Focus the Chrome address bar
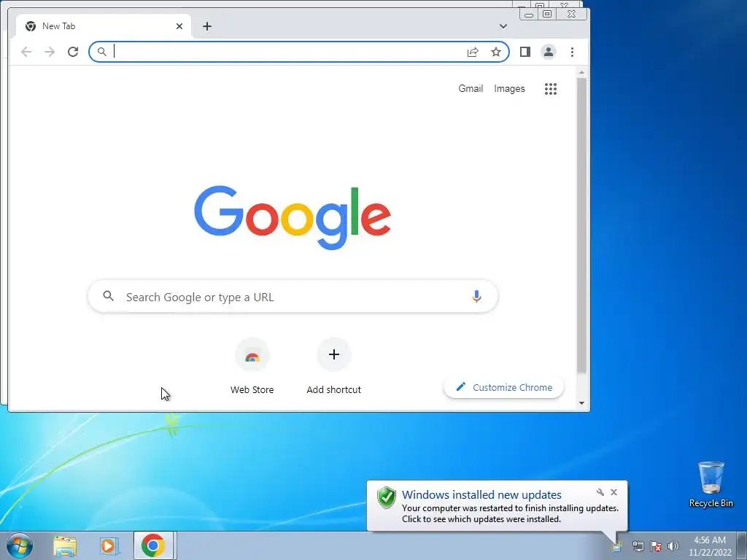 click(x=299, y=52)
